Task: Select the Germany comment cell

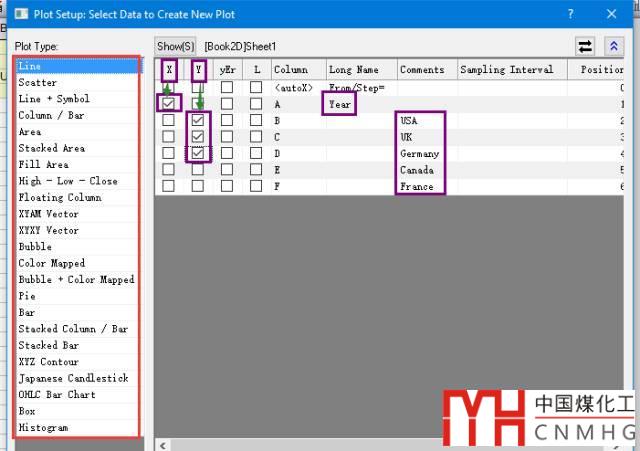Action: coord(420,154)
